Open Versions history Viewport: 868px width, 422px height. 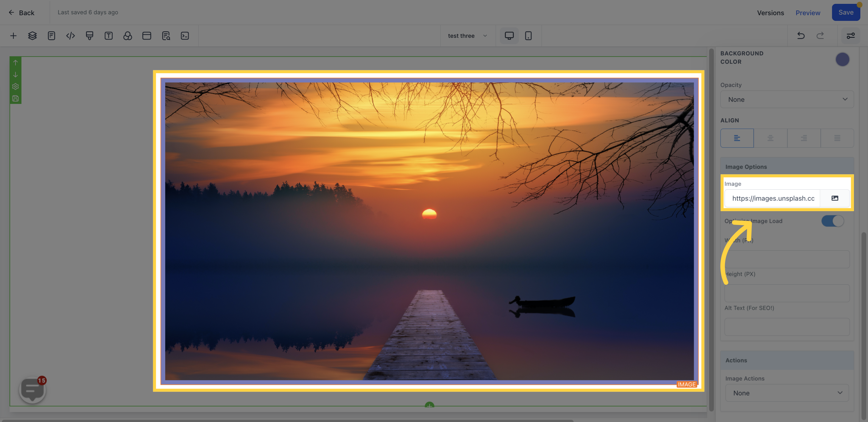pos(770,13)
